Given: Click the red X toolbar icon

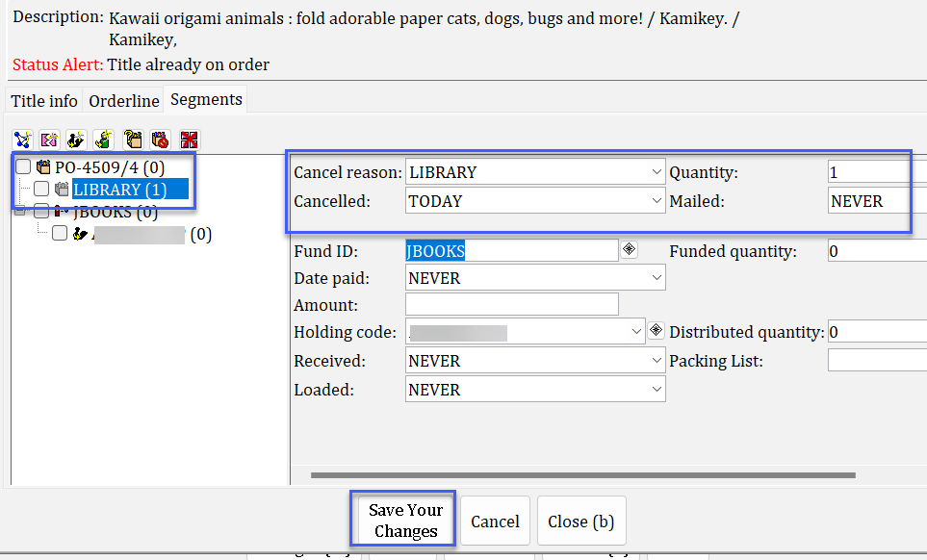Looking at the screenshot, I should click(189, 140).
